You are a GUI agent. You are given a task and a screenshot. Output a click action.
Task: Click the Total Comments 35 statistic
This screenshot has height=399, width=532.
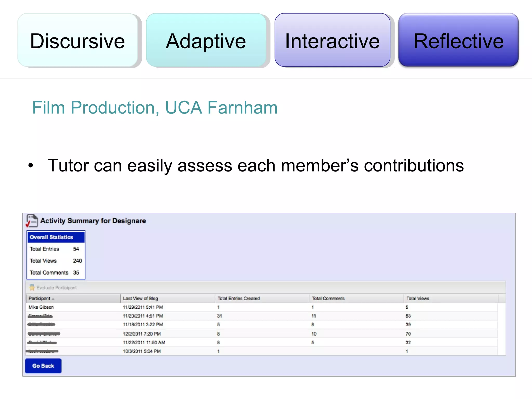pos(54,272)
